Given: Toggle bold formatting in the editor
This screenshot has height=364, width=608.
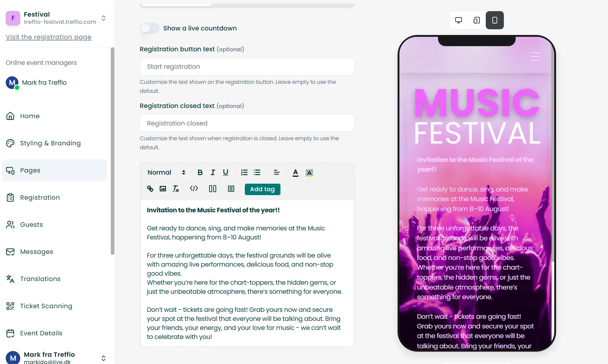Looking at the screenshot, I should 200,173.
